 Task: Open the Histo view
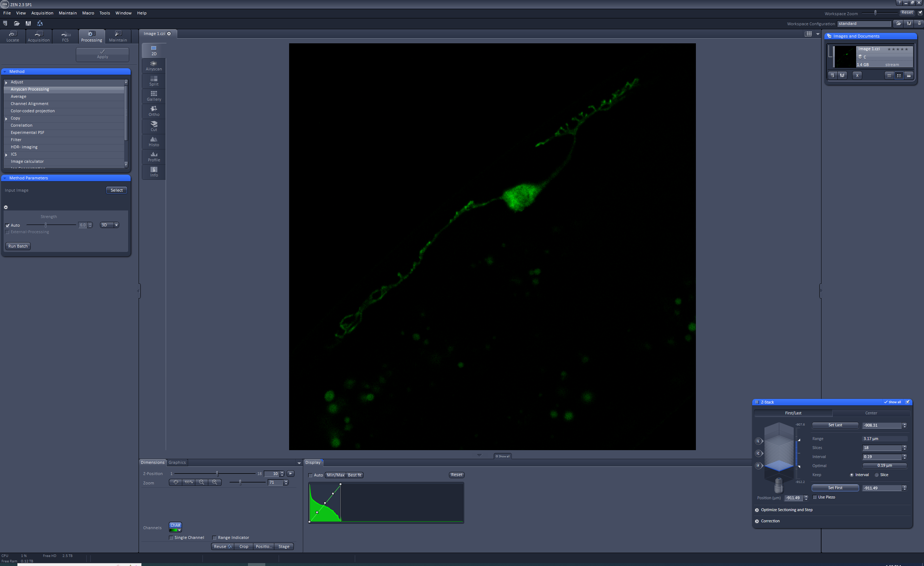coord(154,141)
